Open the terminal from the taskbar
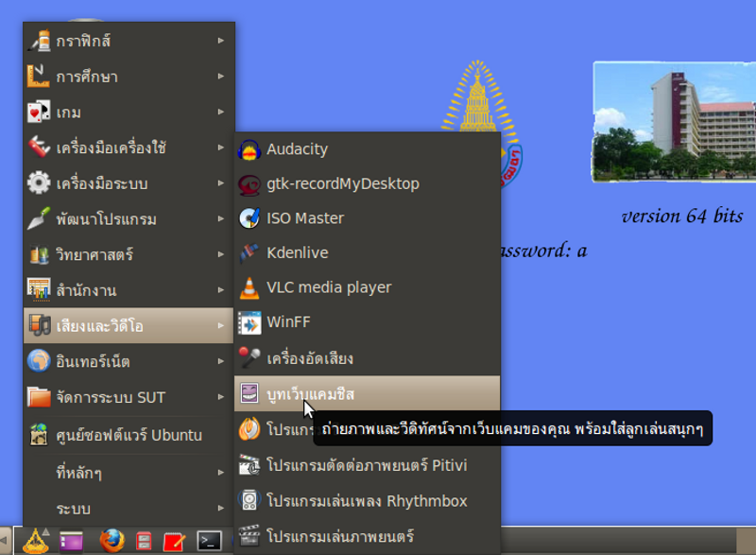Image resolution: width=756 pixels, height=555 pixels. point(209,541)
